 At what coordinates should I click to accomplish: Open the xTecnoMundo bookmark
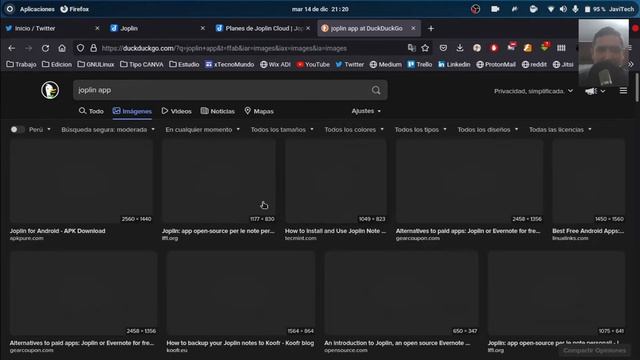229,64
